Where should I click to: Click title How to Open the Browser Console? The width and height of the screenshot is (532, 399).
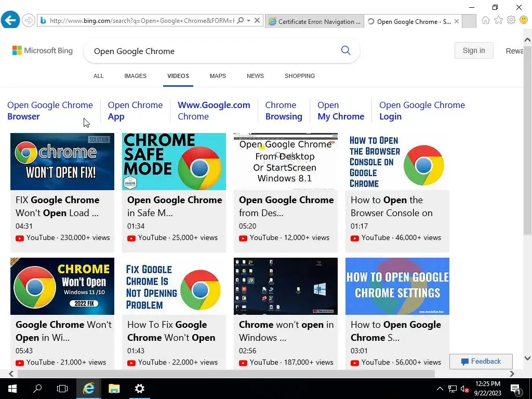(x=392, y=206)
